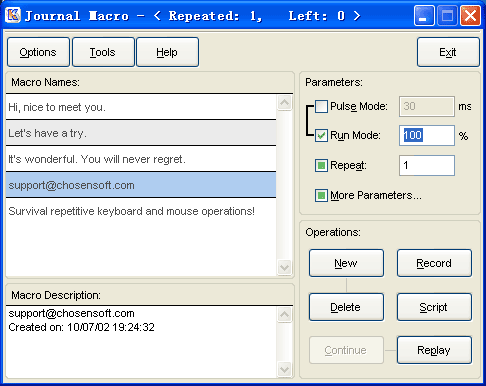Click the Journal Macro title bar icon
Screen dimensions: 486x386
pyautogui.click(x=13, y=15)
